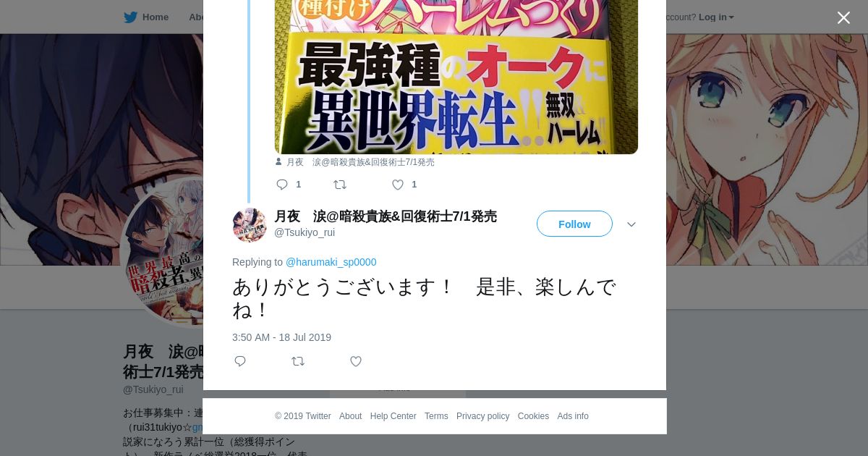
Task: Open the Cookies footer link
Action: click(x=533, y=416)
